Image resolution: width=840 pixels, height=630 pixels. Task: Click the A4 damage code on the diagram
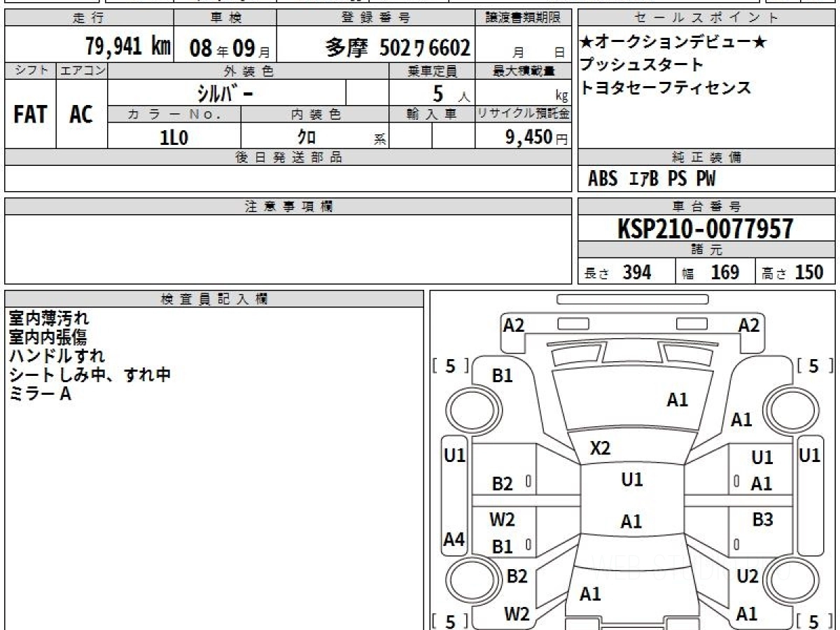click(x=454, y=540)
